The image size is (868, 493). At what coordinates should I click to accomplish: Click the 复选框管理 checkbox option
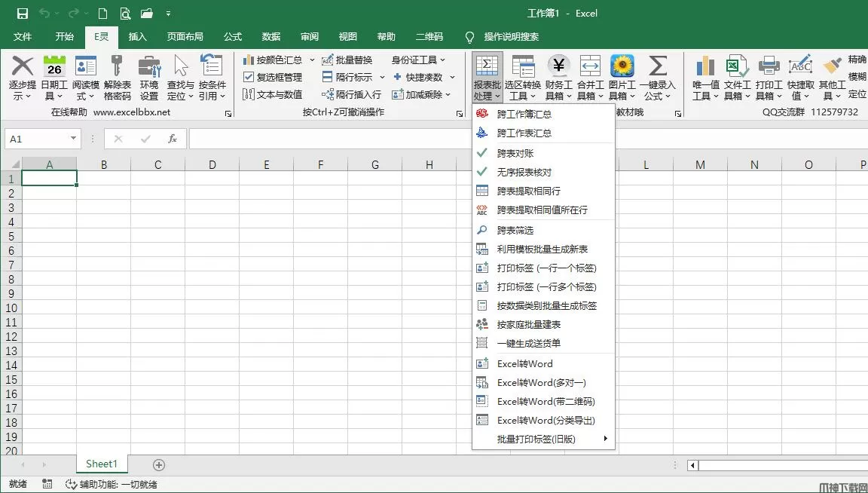[x=272, y=77]
